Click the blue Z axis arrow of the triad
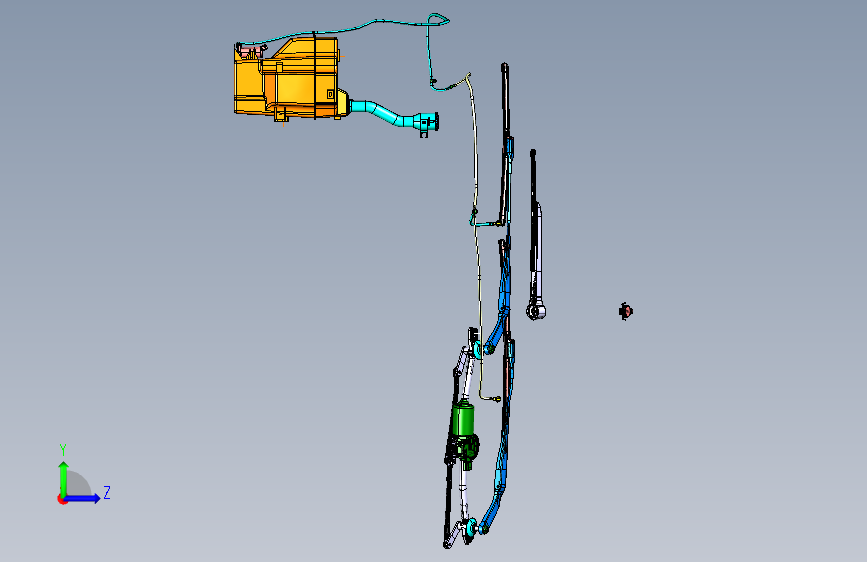 tap(83, 498)
